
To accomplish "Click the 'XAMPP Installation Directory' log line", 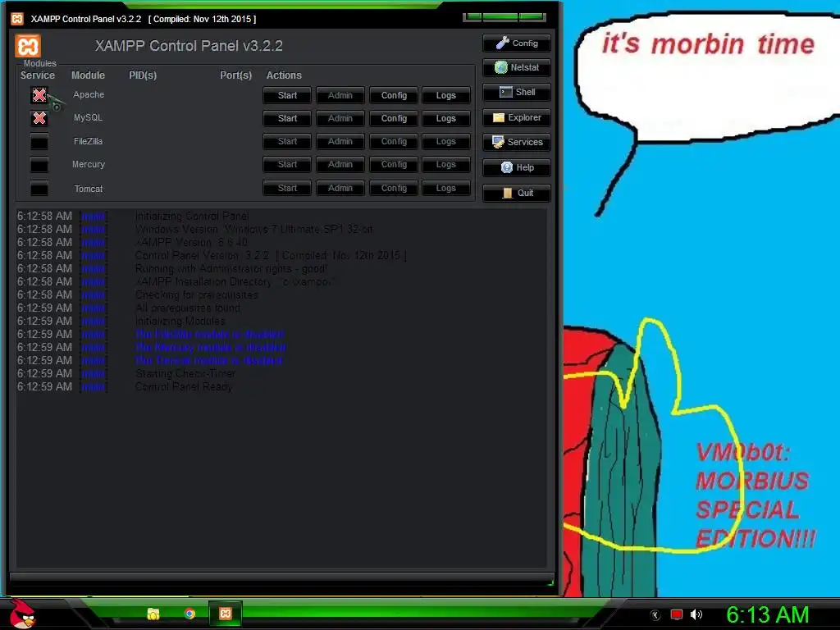I will click(236, 282).
